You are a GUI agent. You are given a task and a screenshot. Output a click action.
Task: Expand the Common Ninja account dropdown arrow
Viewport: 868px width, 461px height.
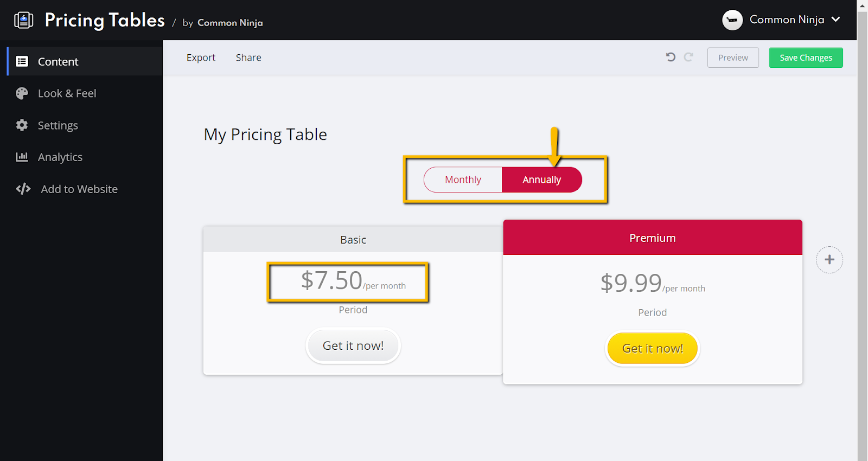tap(836, 20)
